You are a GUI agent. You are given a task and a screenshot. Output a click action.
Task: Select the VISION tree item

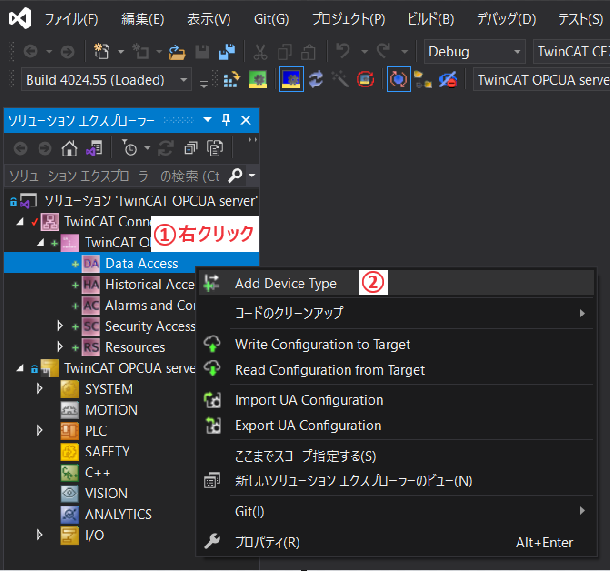point(106,493)
